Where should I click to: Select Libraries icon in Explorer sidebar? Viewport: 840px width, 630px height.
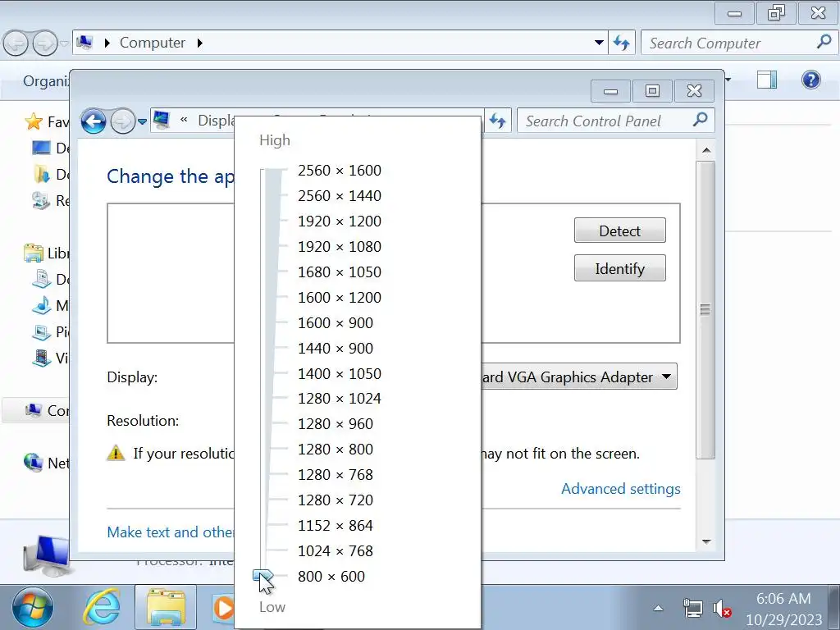coord(33,253)
